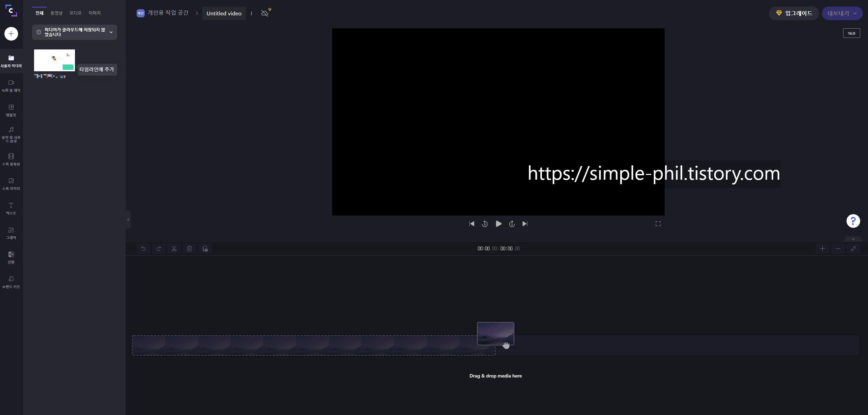Expand the media not saved notice
Image resolution: width=868 pixels, height=415 pixels.
pyautogui.click(x=111, y=32)
